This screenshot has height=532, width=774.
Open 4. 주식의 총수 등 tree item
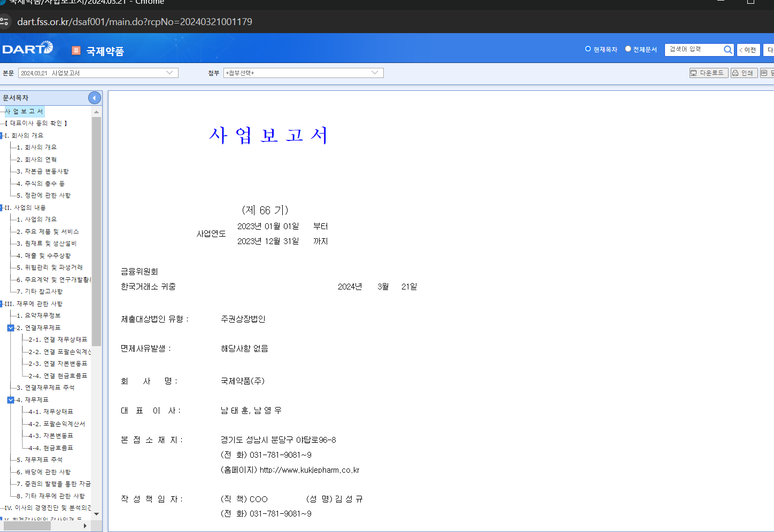pos(41,184)
